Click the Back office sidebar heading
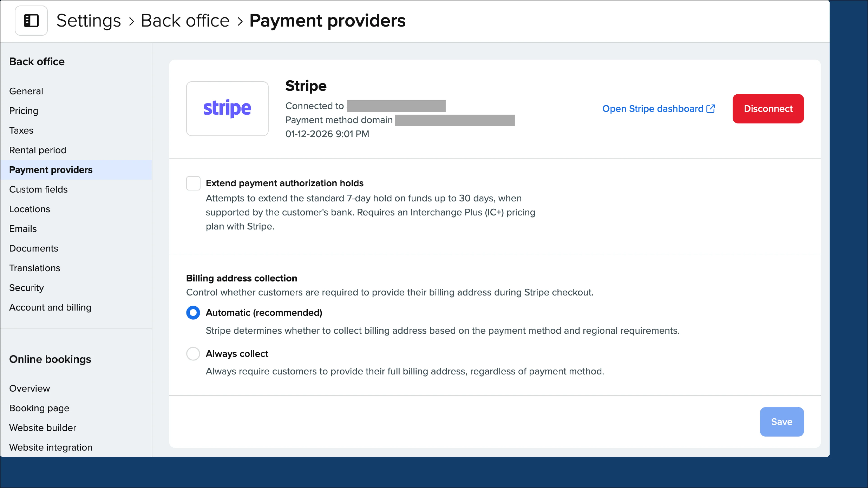The image size is (868, 488). [37, 62]
